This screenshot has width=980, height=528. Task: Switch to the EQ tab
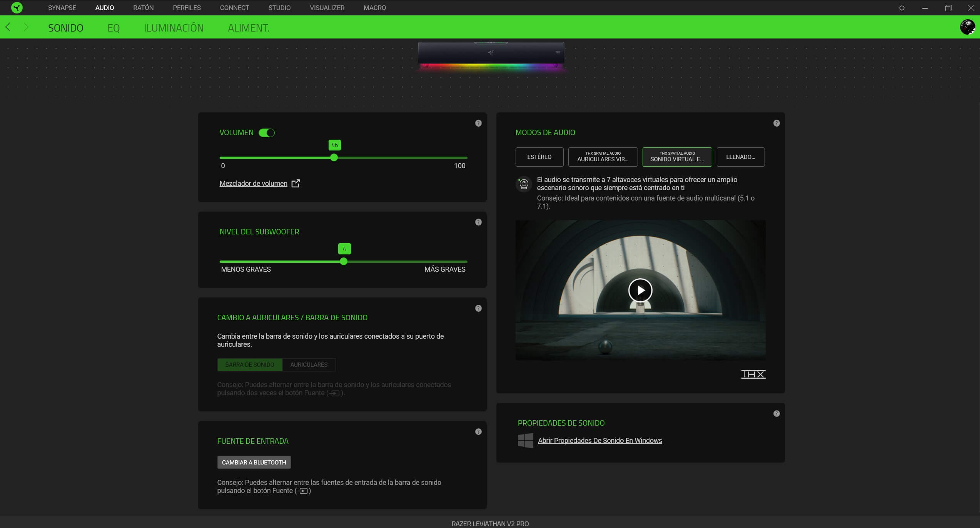point(114,28)
